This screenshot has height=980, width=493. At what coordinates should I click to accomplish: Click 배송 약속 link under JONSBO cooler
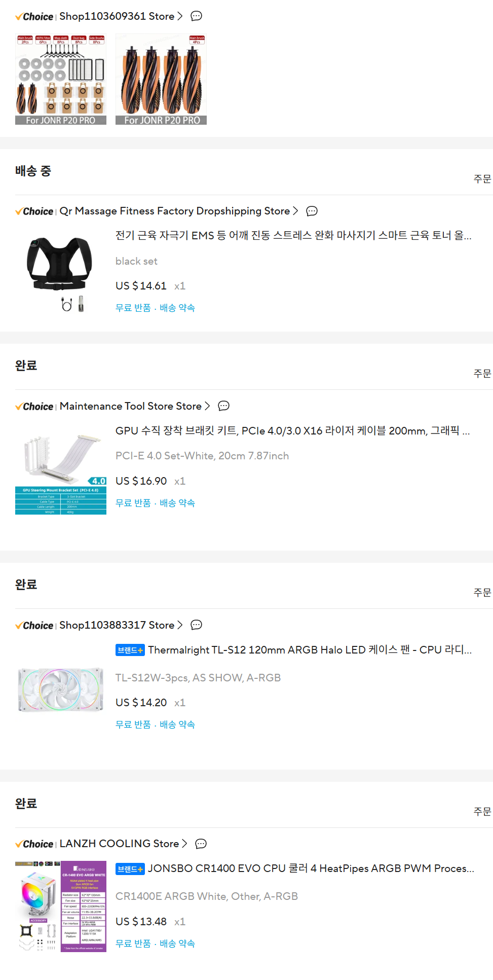(177, 943)
